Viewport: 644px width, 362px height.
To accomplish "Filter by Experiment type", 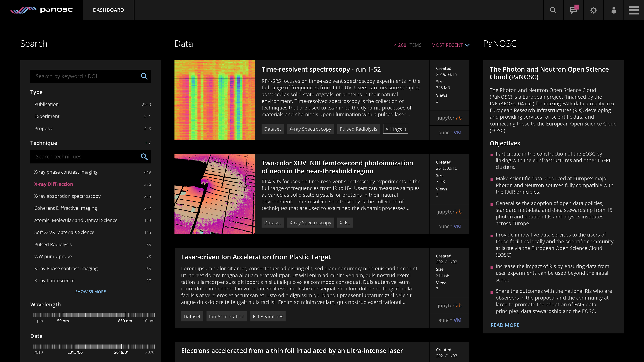I will [93, 116].
